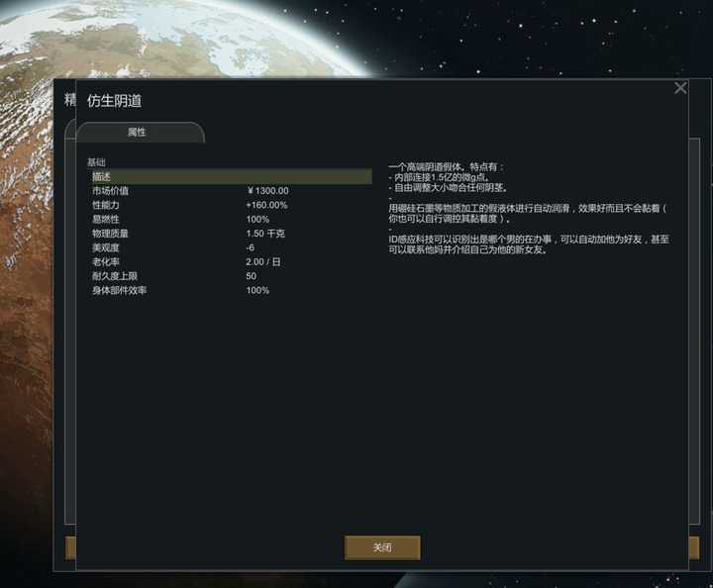
Task: Select the 物理质量 stat row
Action: click(230, 233)
